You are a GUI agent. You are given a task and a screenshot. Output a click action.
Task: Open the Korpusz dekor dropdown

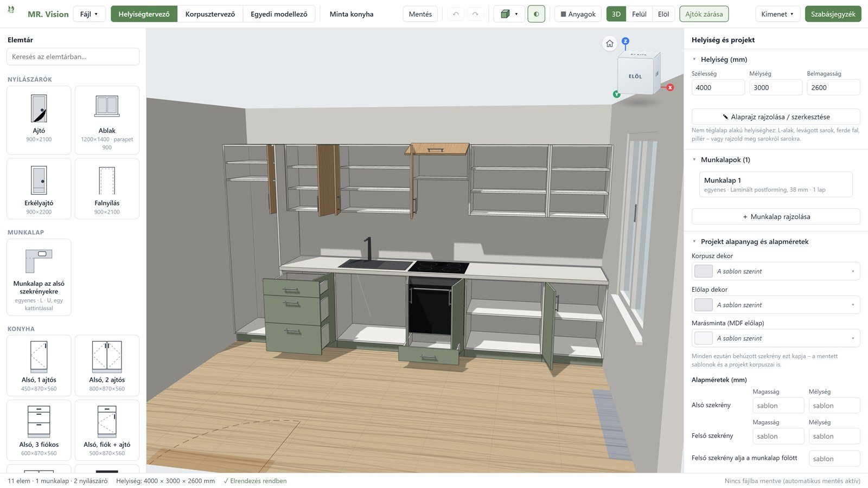click(x=776, y=271)
